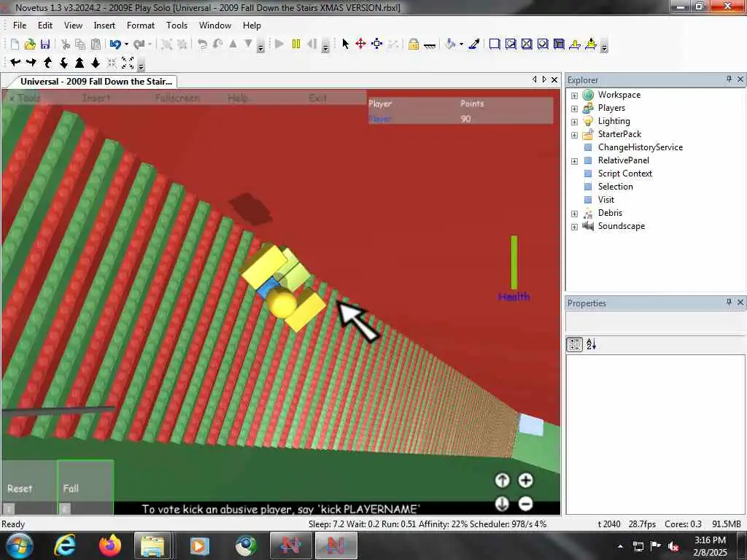
Task: Select the Inlet surface tool icon
Action: (x=559, y=44)
